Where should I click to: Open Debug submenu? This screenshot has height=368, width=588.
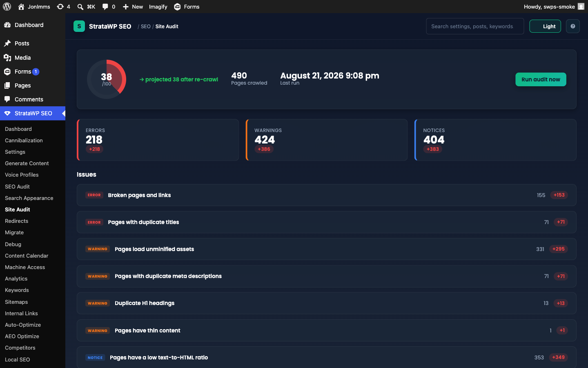tap(13, 244)
